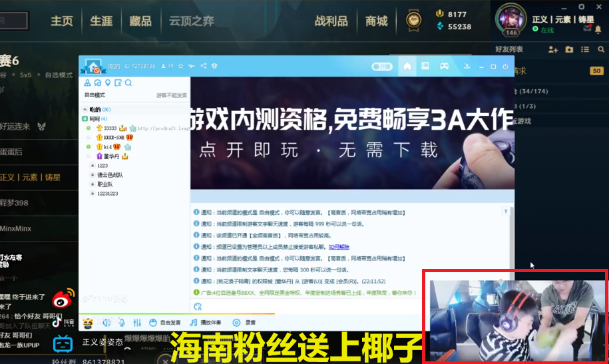Click the notification bell icon
609x364 pixels.
(598, 29)
